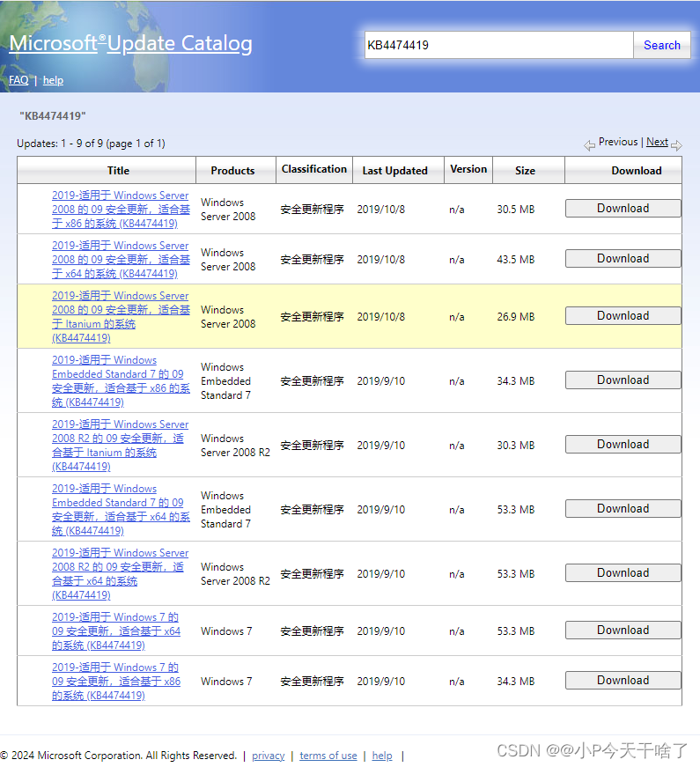Sort results by Title column

(x=118, y=170)
